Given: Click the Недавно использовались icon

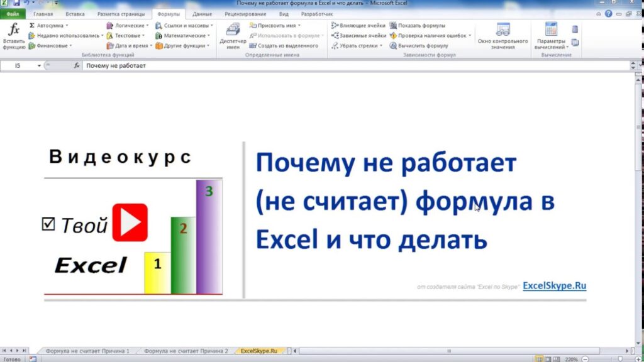Looking at the screenshot, I should click(x=31, y=36).
